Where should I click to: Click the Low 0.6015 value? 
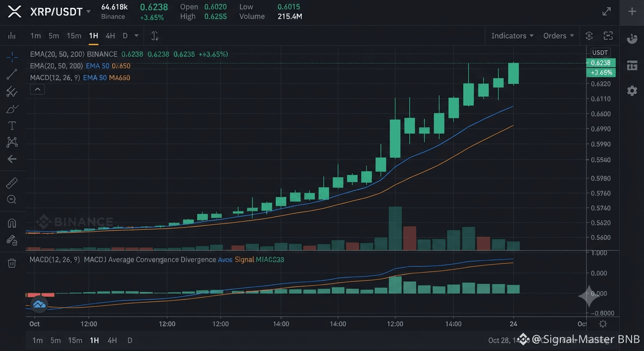click(x=289, y=7)
